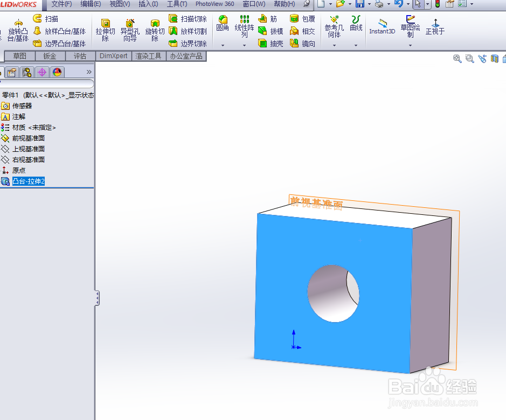
Task: Click the Zoom to area icon
Action: [469, 59]
